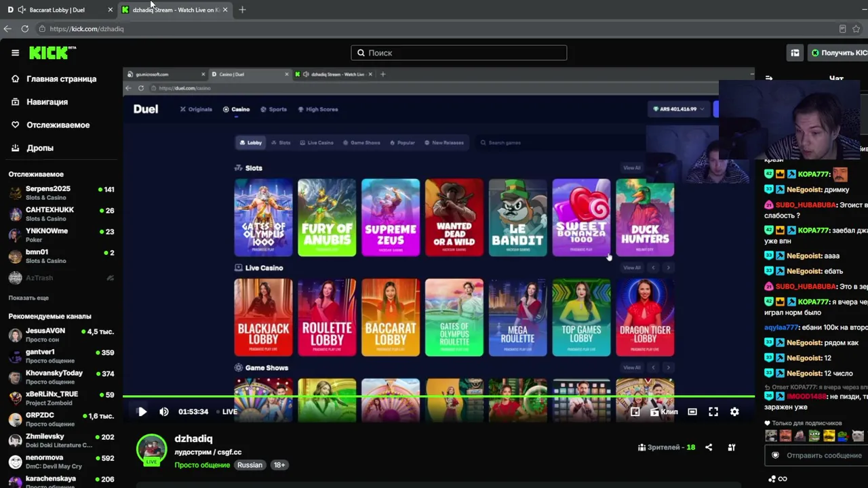Click the Fury of Anubis slot thumbnail
The height and width of the screenshot is (488, 868).
click(x=327, y=218)
